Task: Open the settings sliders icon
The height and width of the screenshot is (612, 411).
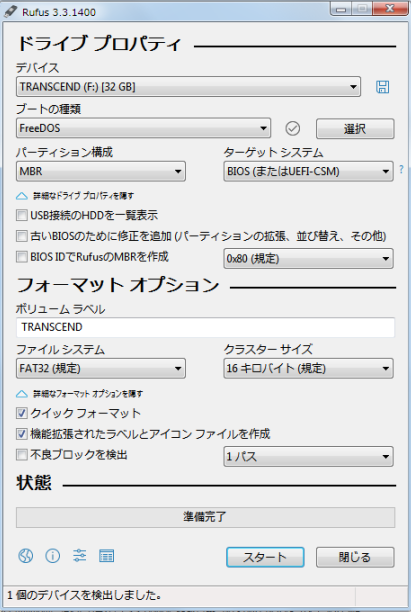Action: (x=80, y=556)
